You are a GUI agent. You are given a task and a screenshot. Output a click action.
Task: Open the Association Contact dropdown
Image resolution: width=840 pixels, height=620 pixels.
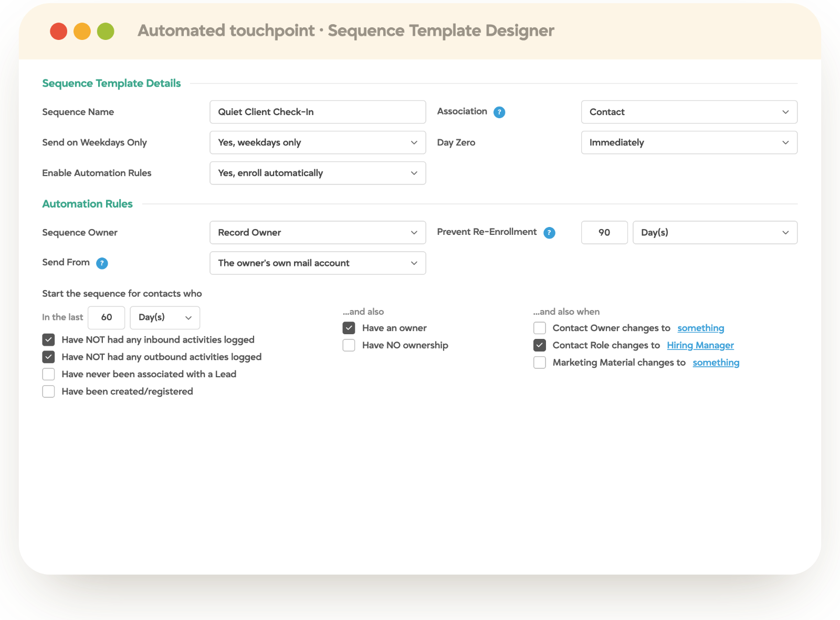(x=689, y=112)
